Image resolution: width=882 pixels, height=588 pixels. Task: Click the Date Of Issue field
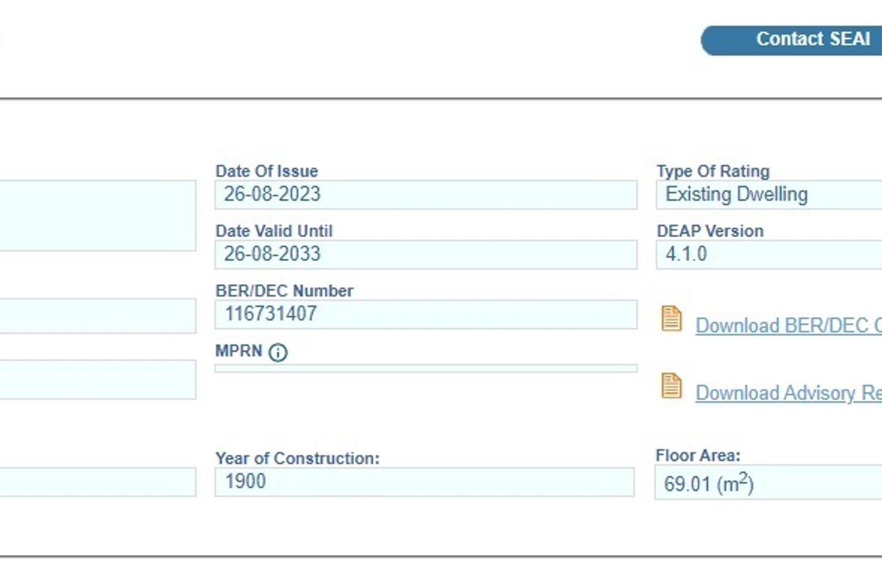click(426, 195)
